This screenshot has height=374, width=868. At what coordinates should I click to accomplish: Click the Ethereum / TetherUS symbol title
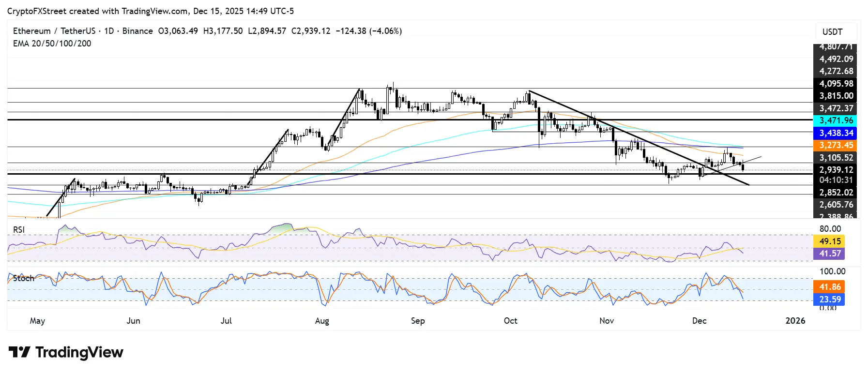click(54, 31)
